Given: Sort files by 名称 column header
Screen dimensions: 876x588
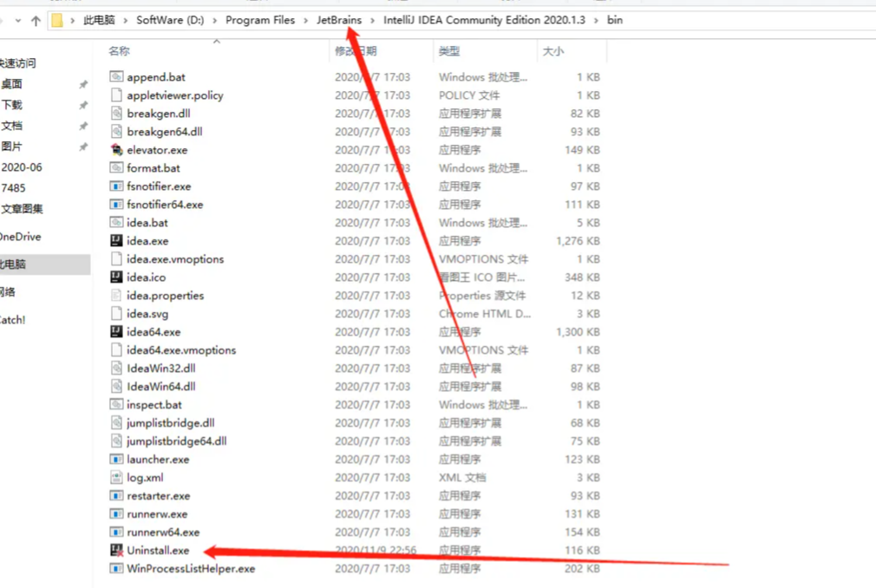Looking at the screenshot, I should point(119,51).
